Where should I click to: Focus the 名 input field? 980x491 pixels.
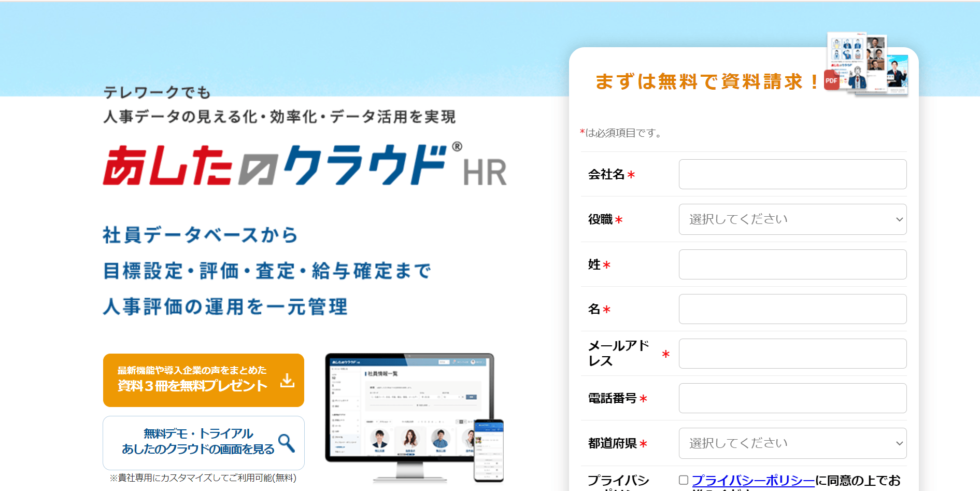point(792,309)
